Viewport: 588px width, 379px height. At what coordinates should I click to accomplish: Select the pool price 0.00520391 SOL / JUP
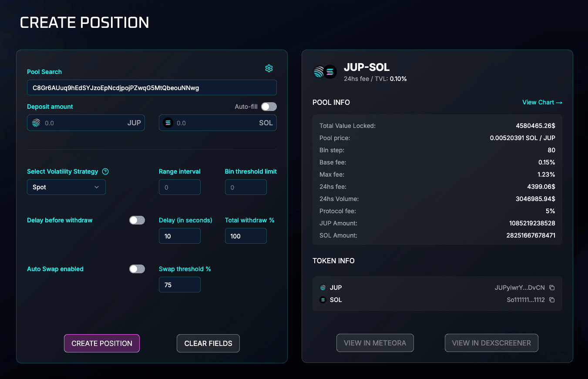522,138
